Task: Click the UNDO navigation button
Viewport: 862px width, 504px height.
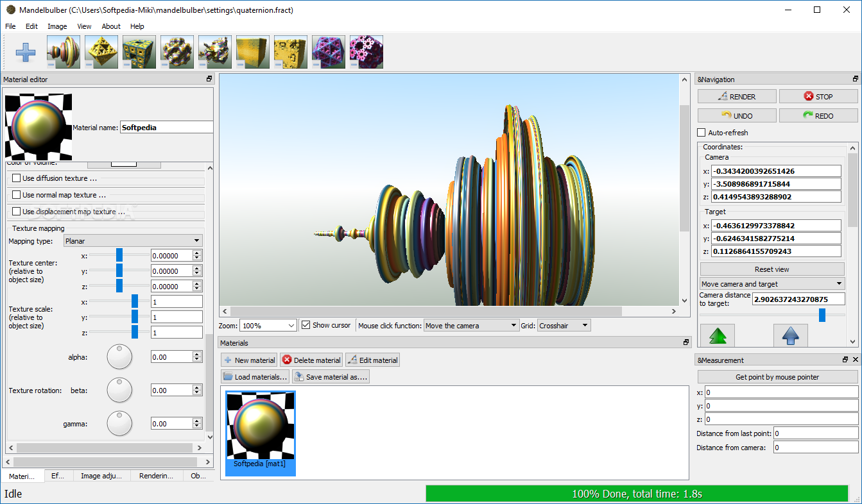Action: pyautogui.click(x=737, y=115)
